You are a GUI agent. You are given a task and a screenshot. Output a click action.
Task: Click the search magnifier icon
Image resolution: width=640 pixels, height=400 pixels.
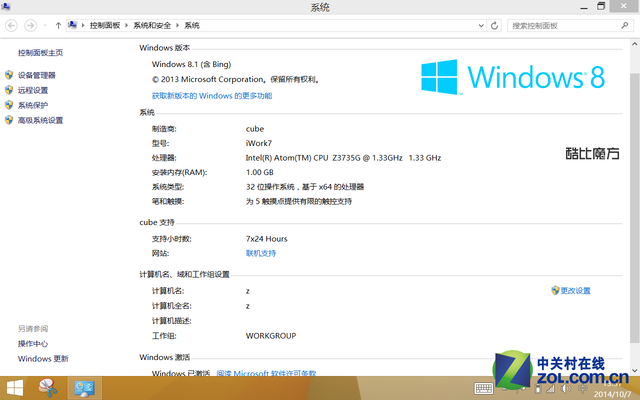tap(624, 25)
